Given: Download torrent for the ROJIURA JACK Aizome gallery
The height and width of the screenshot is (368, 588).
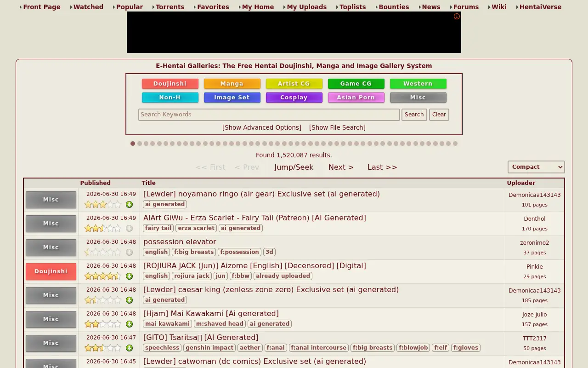Looking at the screenshot, I should (x=129, y=276).
